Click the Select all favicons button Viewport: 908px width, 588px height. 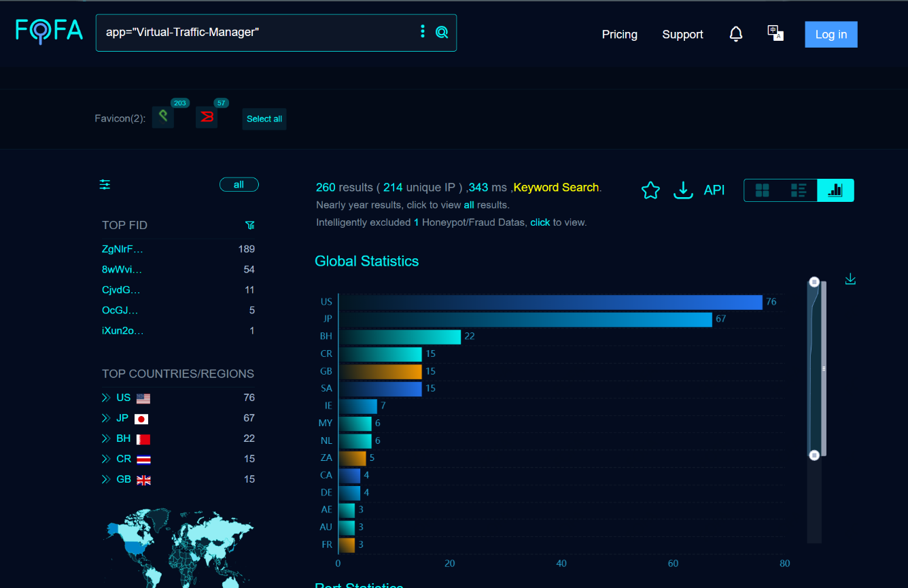pyautogui.click(x=264, y=119)
